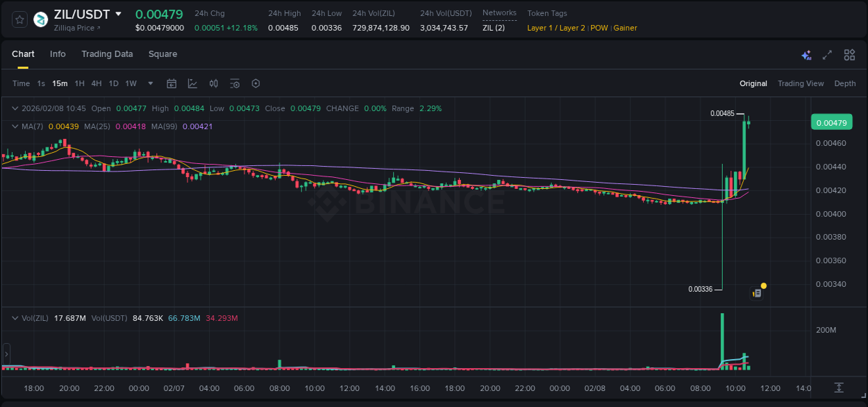
Task: Switch chart to Depth view
Action: (x=844, y=83)
